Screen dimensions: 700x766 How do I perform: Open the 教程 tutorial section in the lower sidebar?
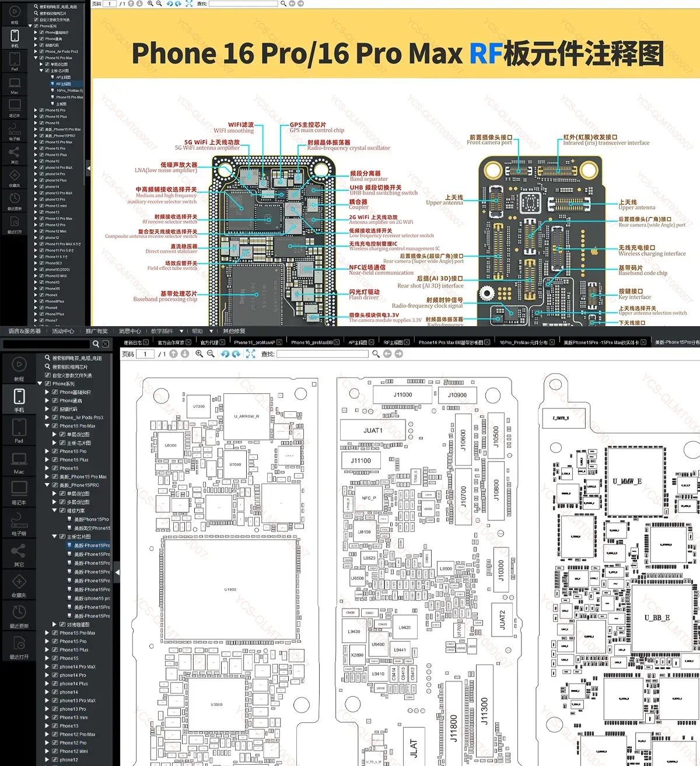tap(19, 370)
